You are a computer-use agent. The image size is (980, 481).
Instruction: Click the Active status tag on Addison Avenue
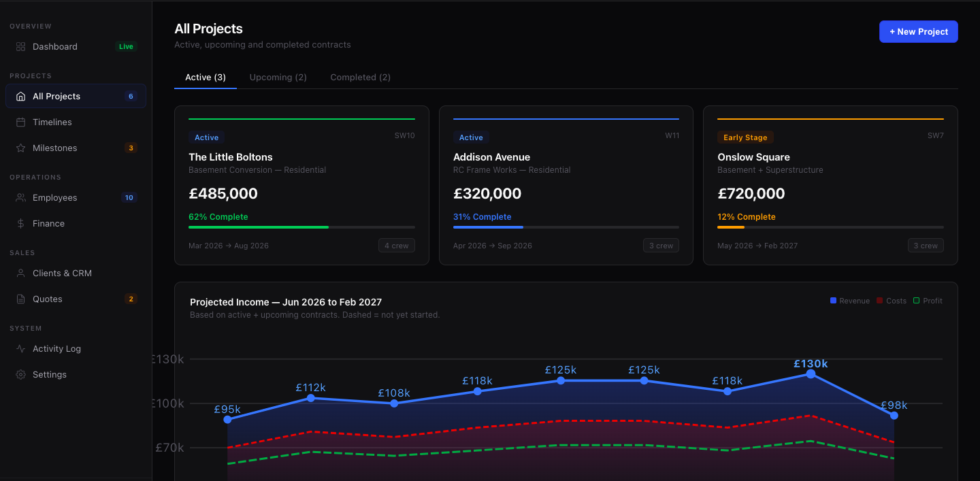point(471,137)
